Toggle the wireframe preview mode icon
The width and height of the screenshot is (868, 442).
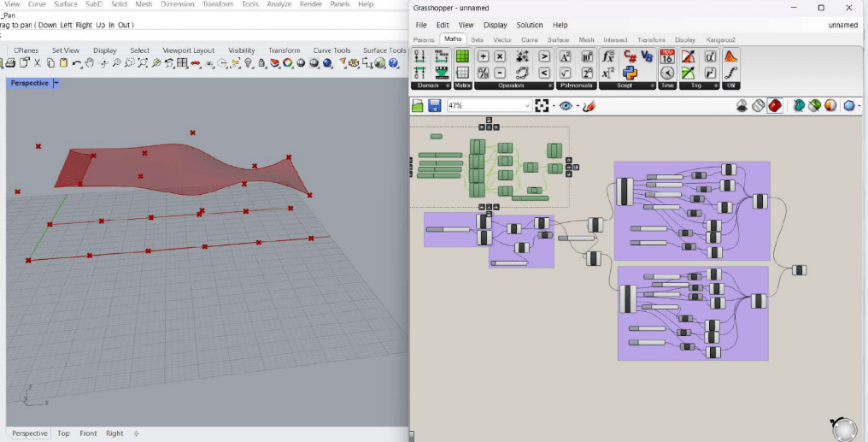(759, 106)
